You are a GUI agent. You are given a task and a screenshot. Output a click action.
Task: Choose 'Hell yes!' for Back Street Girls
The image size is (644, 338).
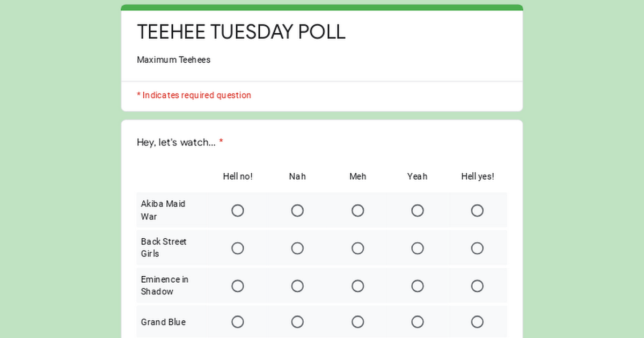tap(477, 248)
